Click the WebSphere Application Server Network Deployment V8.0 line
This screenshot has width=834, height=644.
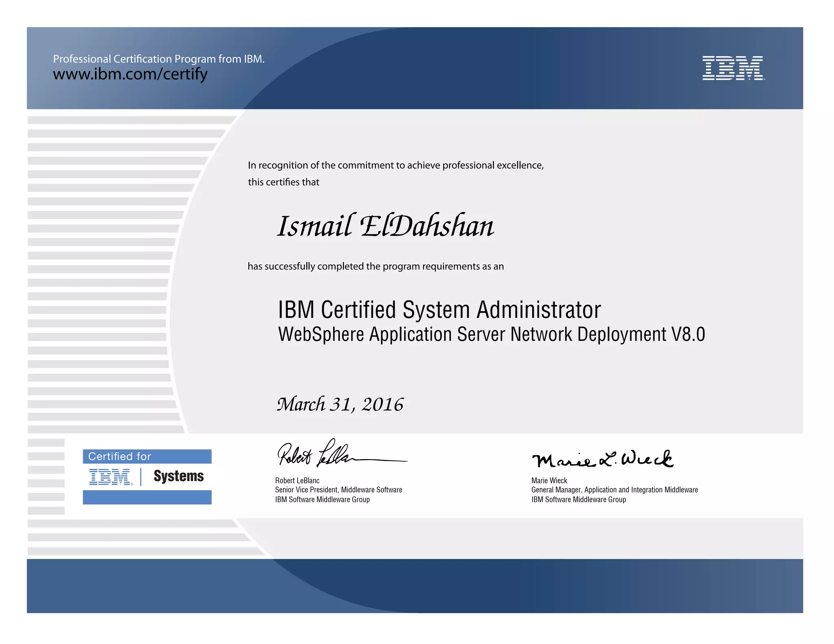tap(491, 335)
